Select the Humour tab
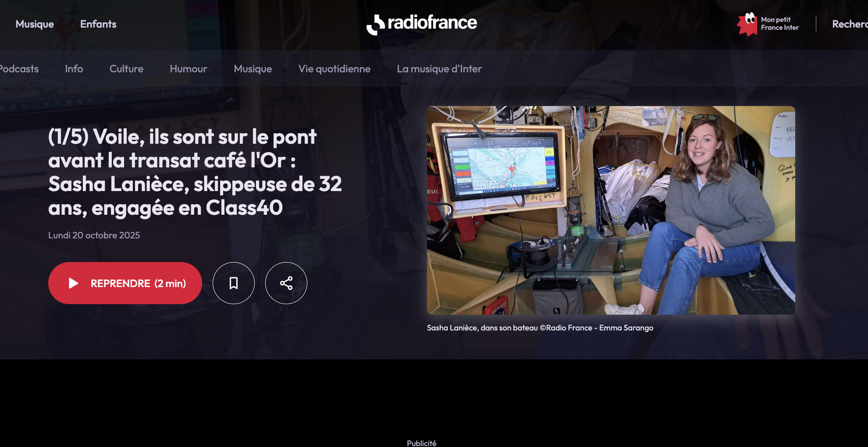The width and height of the screenshot is (868, 447). [x=189, y=69]
